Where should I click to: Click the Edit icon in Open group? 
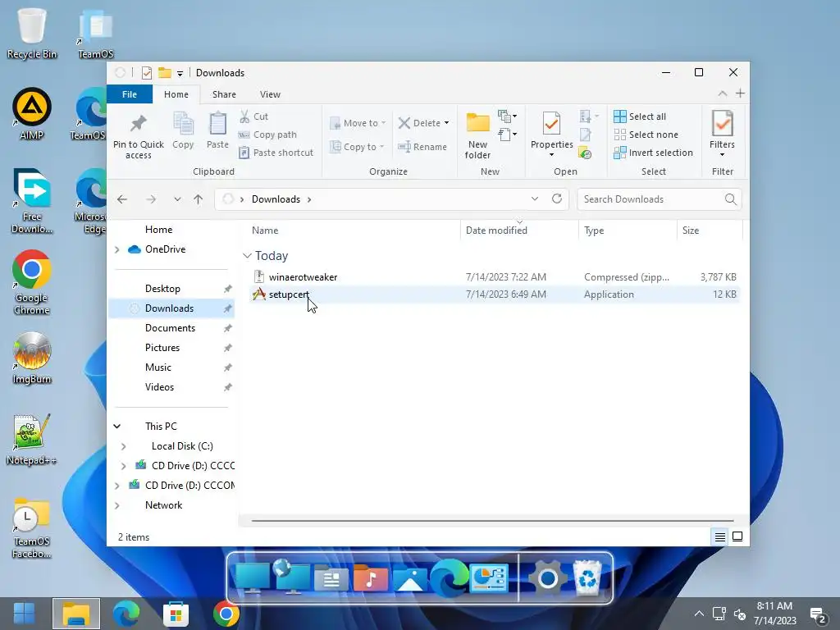pos(585,135)
